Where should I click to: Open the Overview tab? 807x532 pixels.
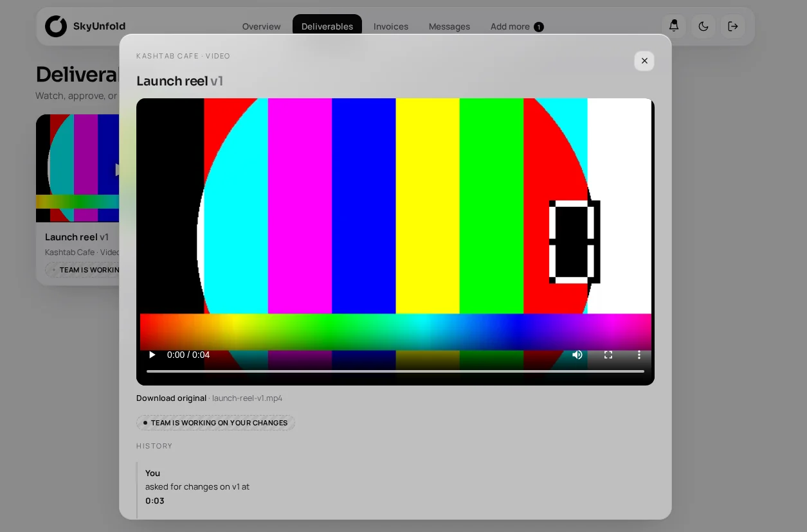(261, 26)
